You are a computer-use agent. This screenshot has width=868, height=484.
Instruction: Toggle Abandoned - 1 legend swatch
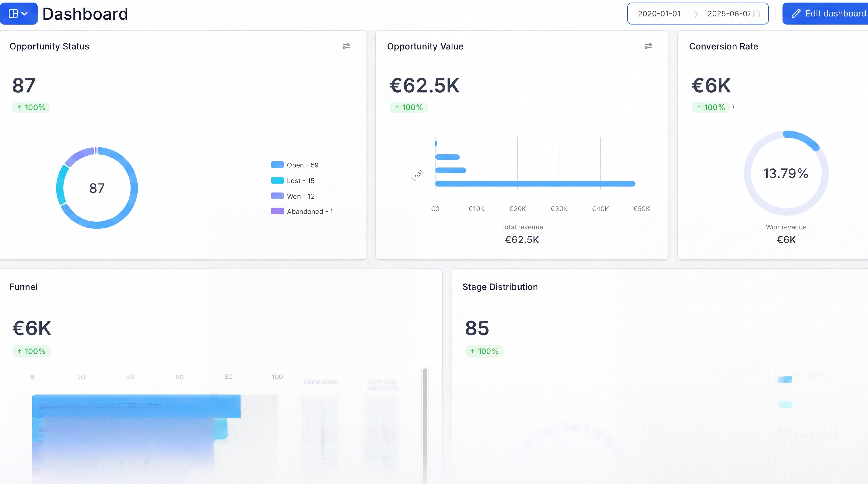tap(277, 211)
